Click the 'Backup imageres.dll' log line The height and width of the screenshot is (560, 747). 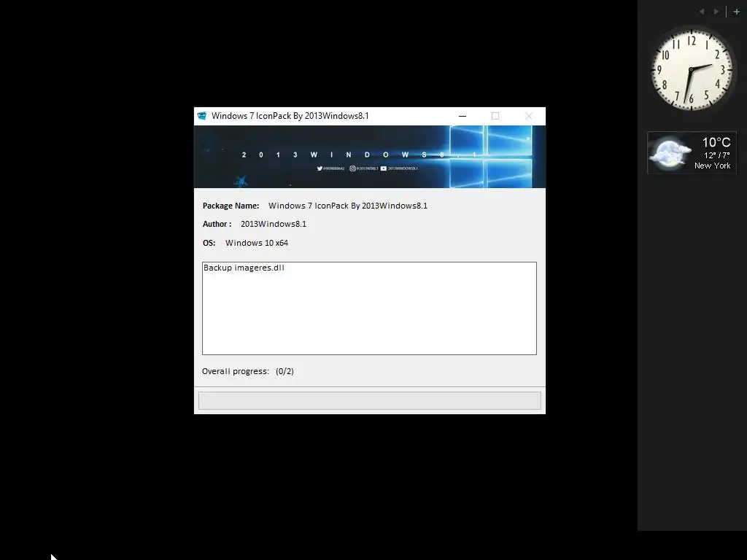[244, 268]
